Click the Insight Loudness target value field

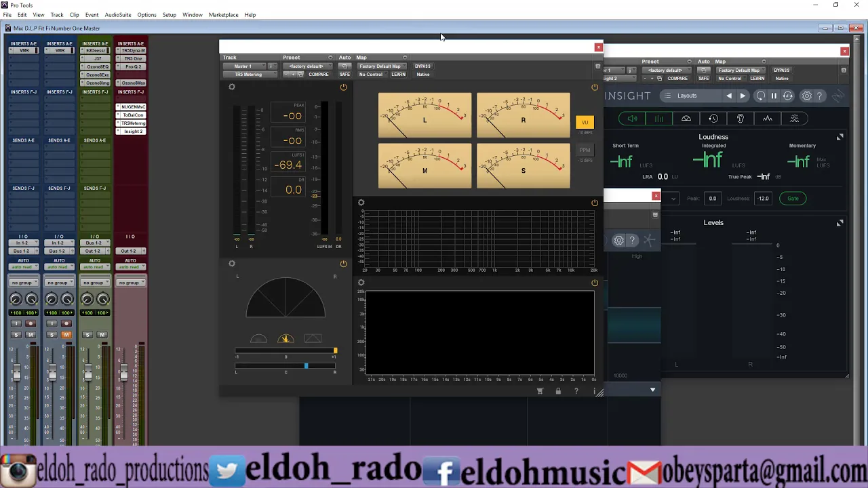(x=763, y=199)
